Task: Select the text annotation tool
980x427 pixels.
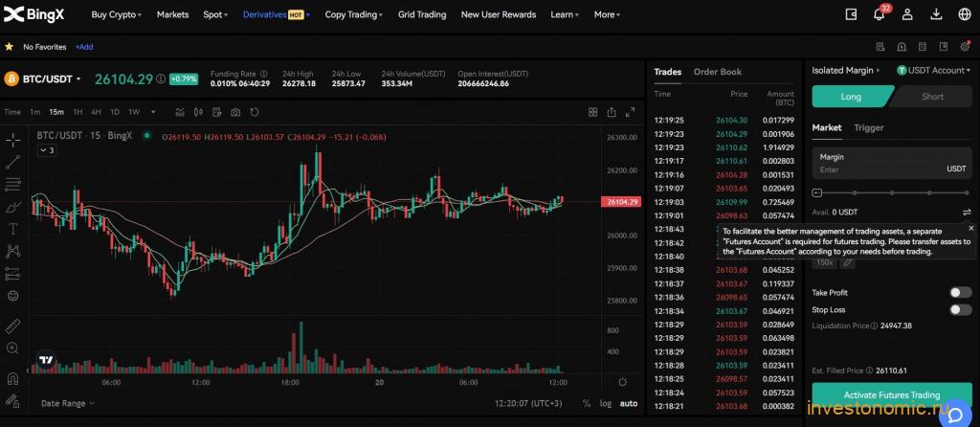Action: (12, 229)
